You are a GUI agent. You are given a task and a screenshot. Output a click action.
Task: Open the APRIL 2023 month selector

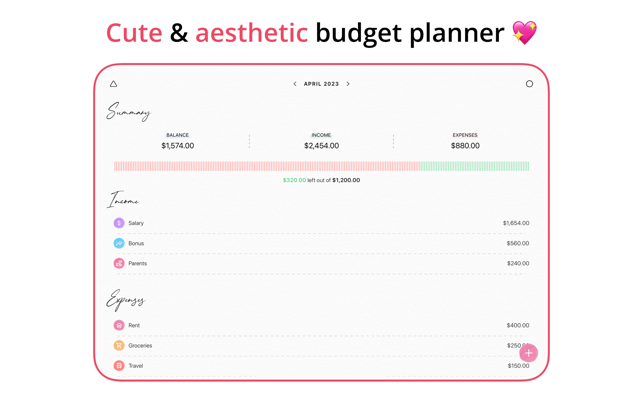pos(322,84)
